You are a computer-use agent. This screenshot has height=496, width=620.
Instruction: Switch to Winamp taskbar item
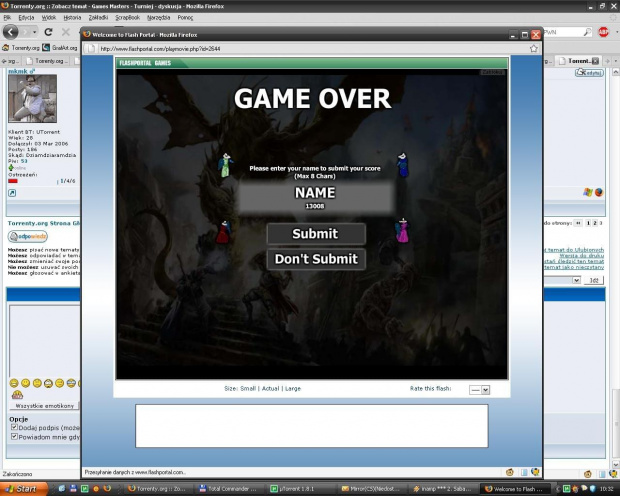click(442, 489)
